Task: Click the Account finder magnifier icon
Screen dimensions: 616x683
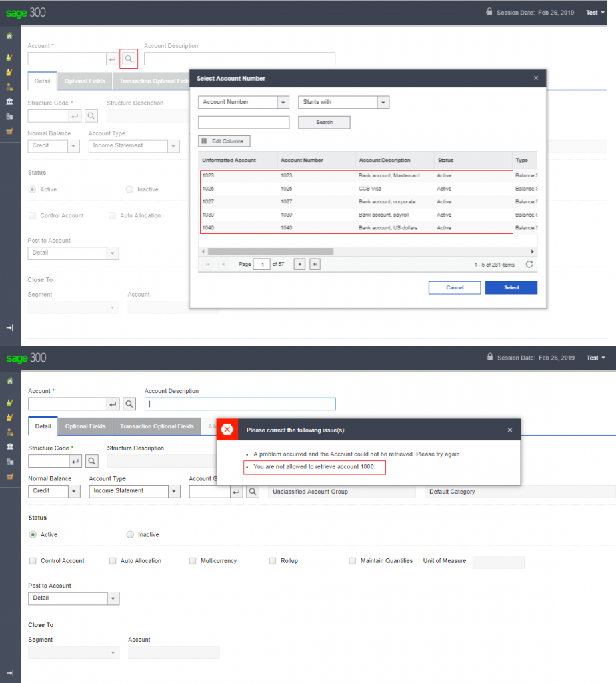Action: [x=129, y=59]
